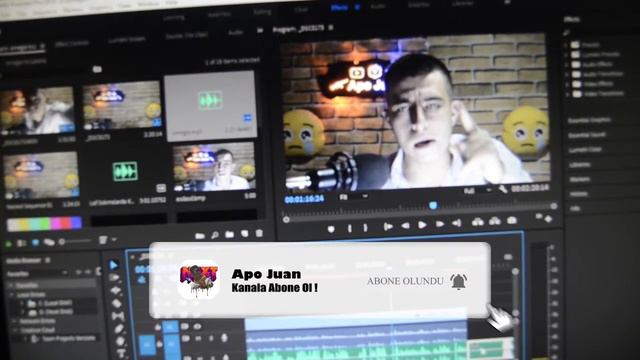The image size is (640, 360).
Task: Toggle V1 track targeting button
Action: (170, 327)
